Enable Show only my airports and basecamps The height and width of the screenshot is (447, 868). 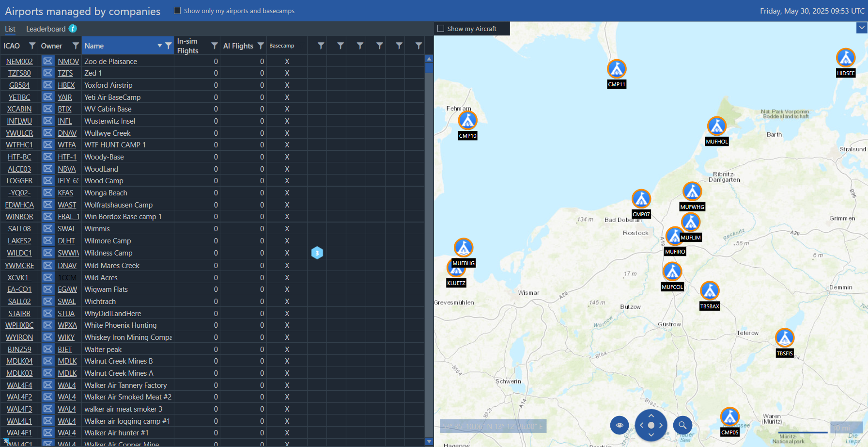click(x=177, y=11)
